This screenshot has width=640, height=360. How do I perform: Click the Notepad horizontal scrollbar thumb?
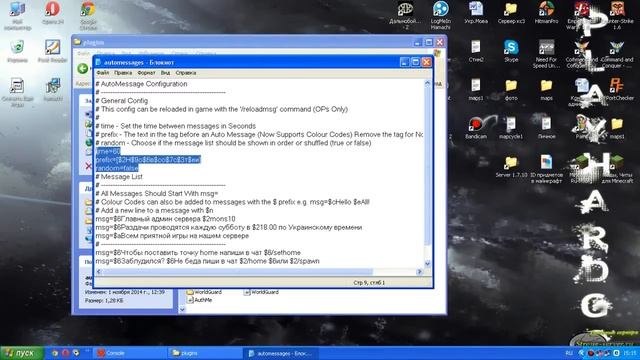click(x=238, y=271)
